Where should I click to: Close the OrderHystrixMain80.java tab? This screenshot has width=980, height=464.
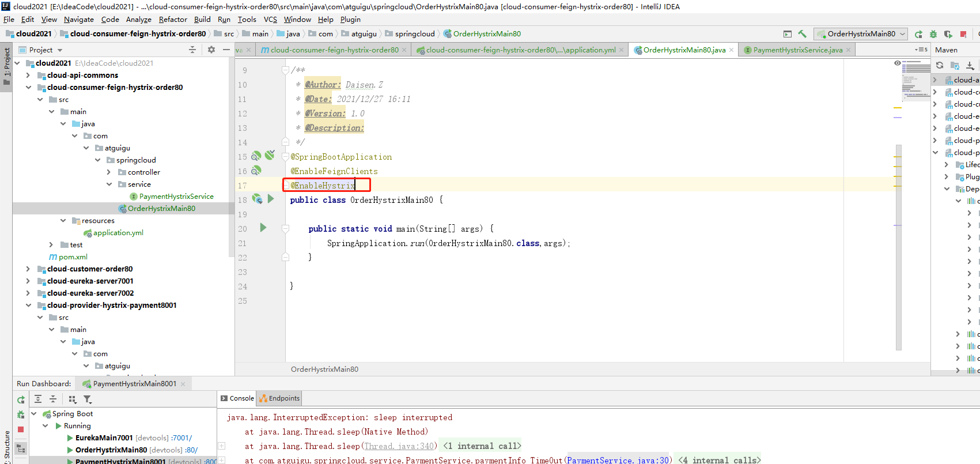pyautogui.click(x=731, y=50)
